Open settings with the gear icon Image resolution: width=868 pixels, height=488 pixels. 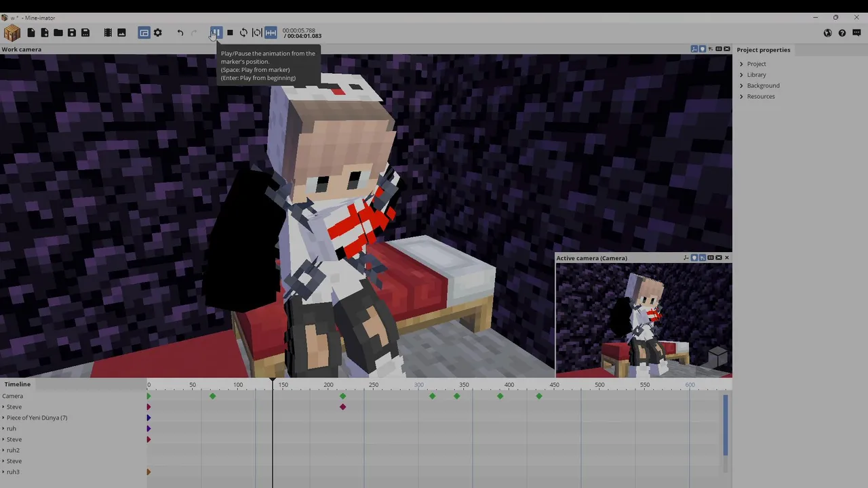point(158,33)
